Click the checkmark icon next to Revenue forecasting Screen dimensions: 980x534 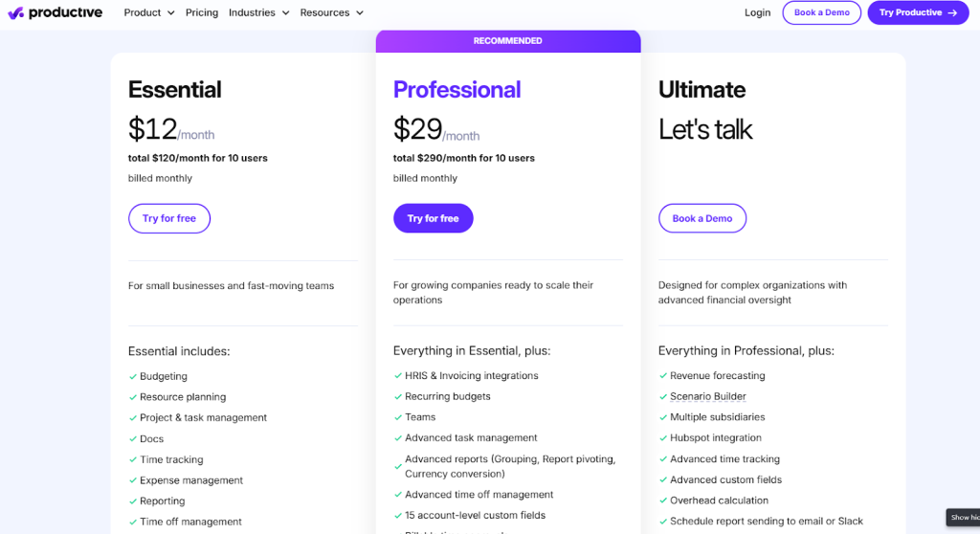pos(663,376)
